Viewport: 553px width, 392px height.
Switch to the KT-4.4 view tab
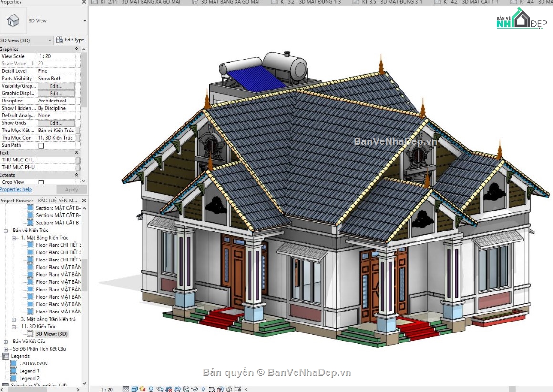[532, 2]
